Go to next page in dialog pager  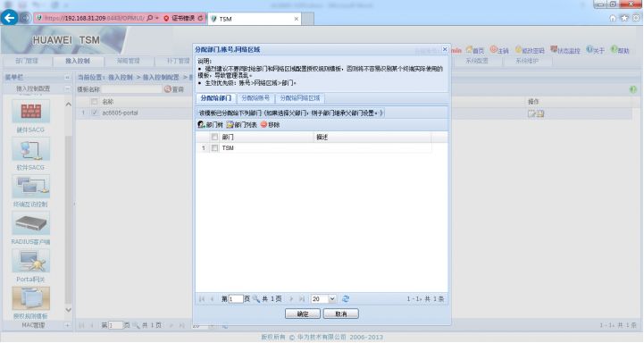(x=291, y=298)
